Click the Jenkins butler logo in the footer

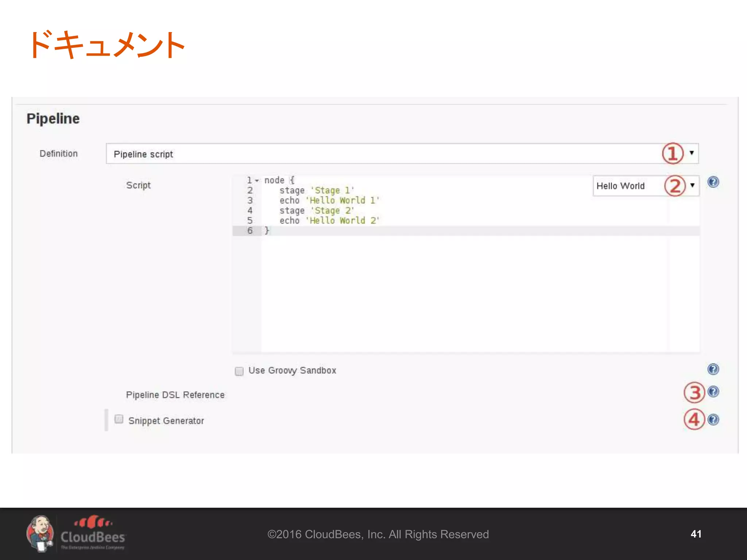40,533
